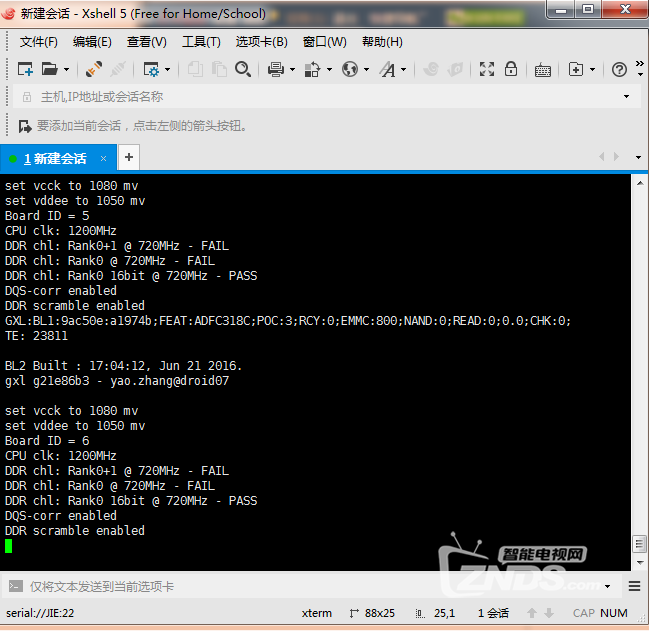Expand the new tab group dropdown arrow
This screenshot has width=649, height=631.
tap(592, 70)
